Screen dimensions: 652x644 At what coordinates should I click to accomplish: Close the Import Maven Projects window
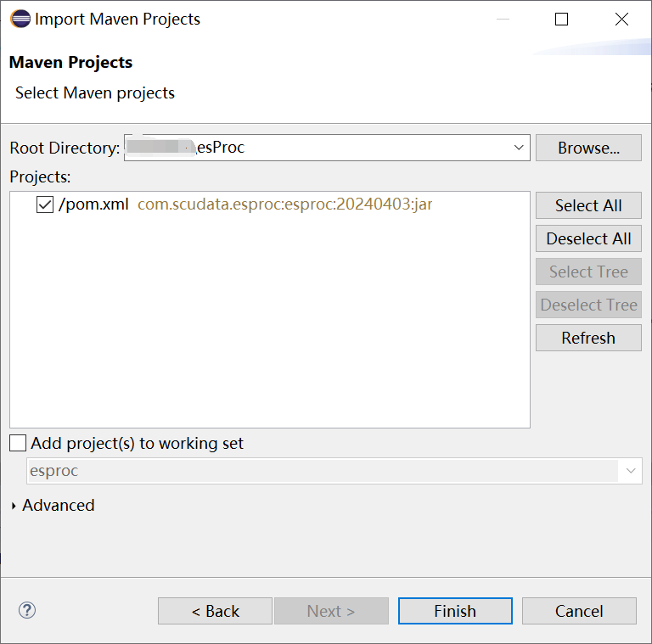coord(621,19)
